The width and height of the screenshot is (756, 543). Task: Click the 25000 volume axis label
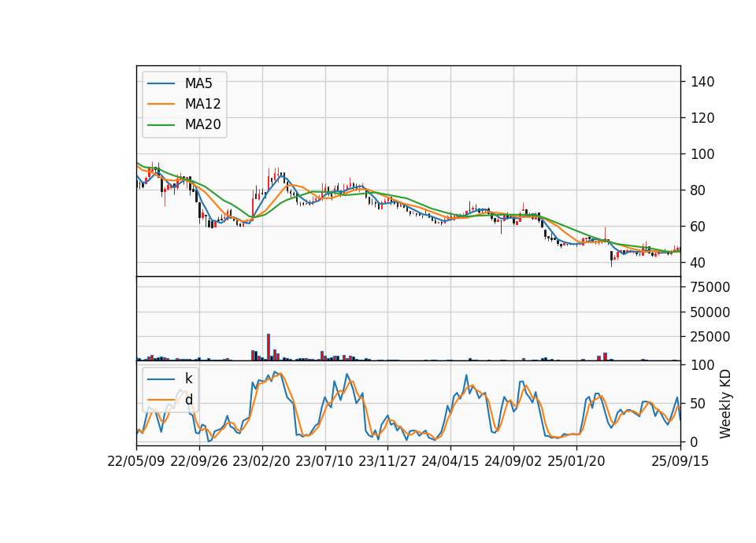tap(710, 337)
